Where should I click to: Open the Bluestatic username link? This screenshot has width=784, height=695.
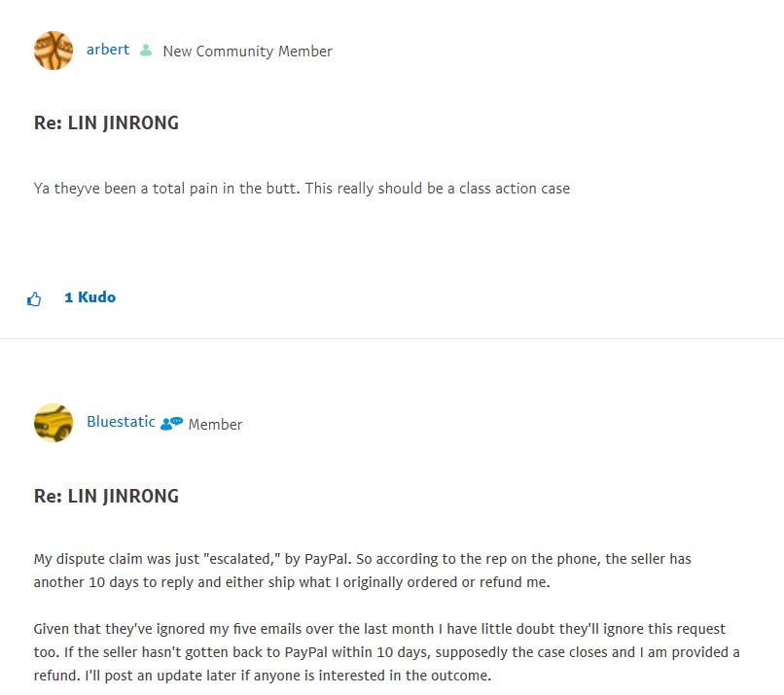click(121, 422)
